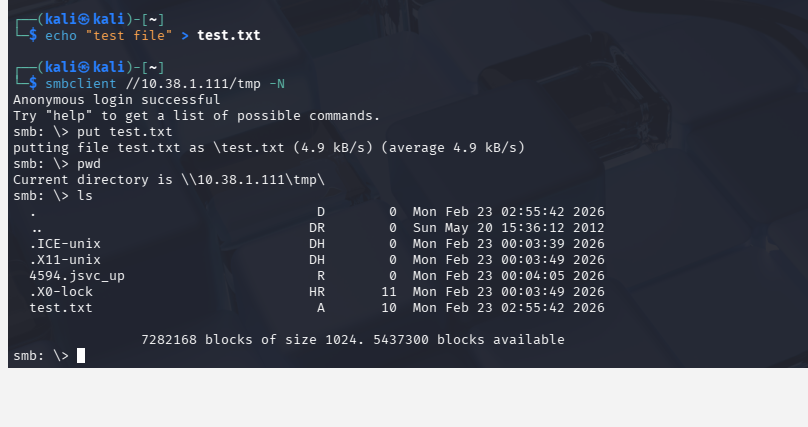Click the -N flag after the share path
Image resolution: width=808 pixels, height=427 pixels.
(x=277, y=83)
